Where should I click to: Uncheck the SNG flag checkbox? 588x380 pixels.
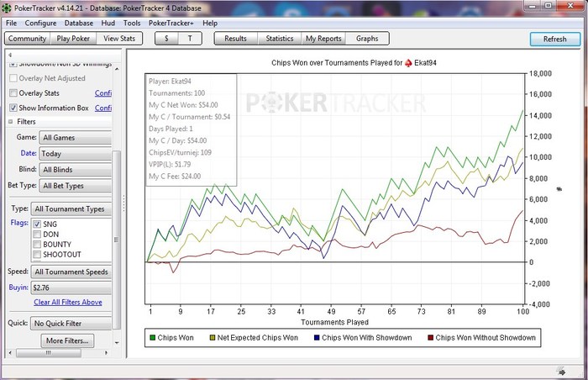[37, 224]
